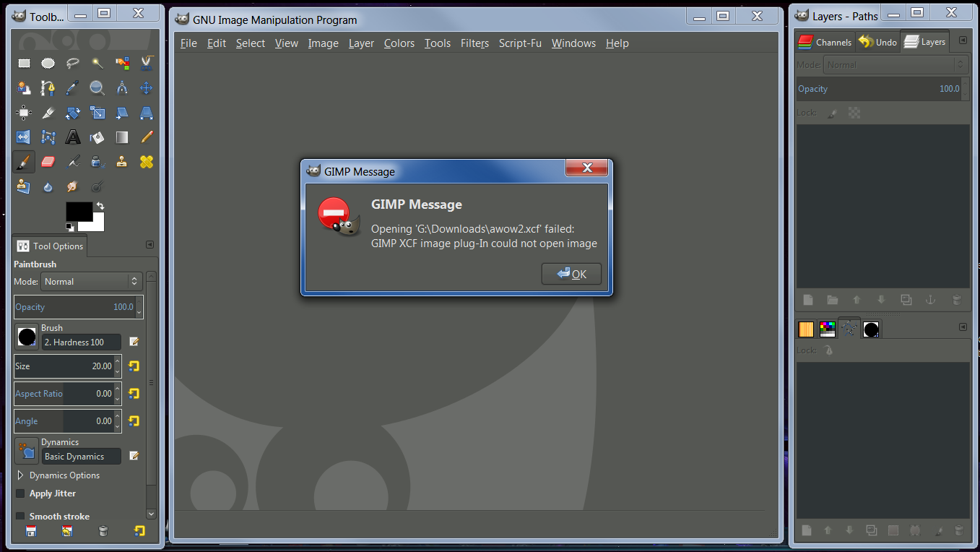This screenshot has height=552, width=980.
Task: Expand the Dynamics Options section
Action: [x=22, y=475]
